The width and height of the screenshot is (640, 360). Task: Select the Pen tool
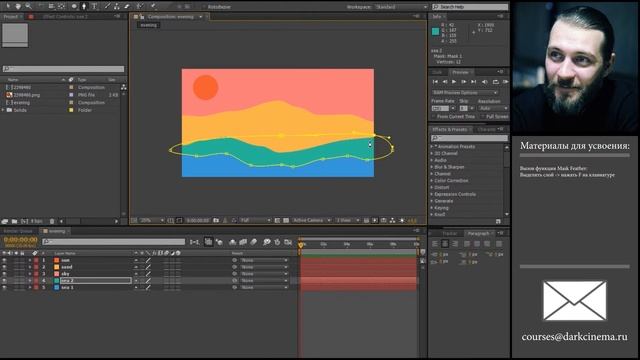click(84, 6)
